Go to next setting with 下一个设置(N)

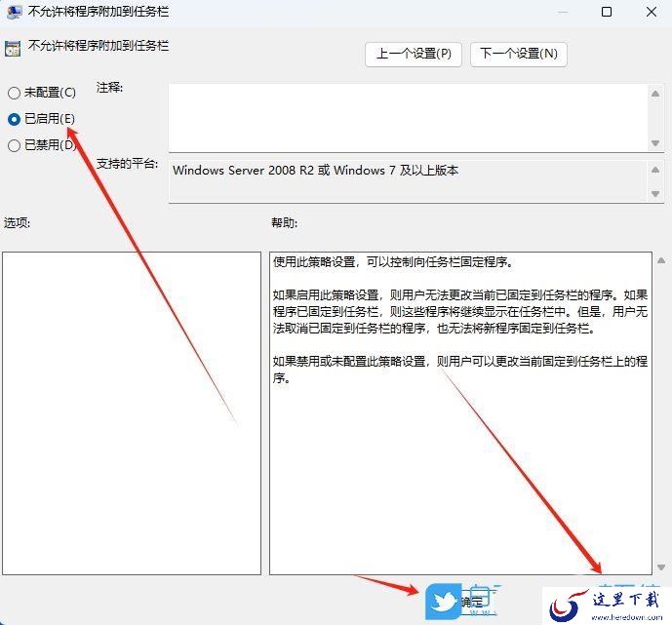tap(519, 54)
